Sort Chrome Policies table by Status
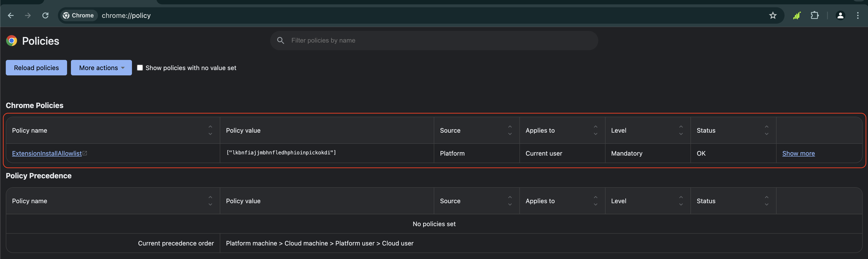The height and width of the screenshot is (259, 868). click(767, 130)
